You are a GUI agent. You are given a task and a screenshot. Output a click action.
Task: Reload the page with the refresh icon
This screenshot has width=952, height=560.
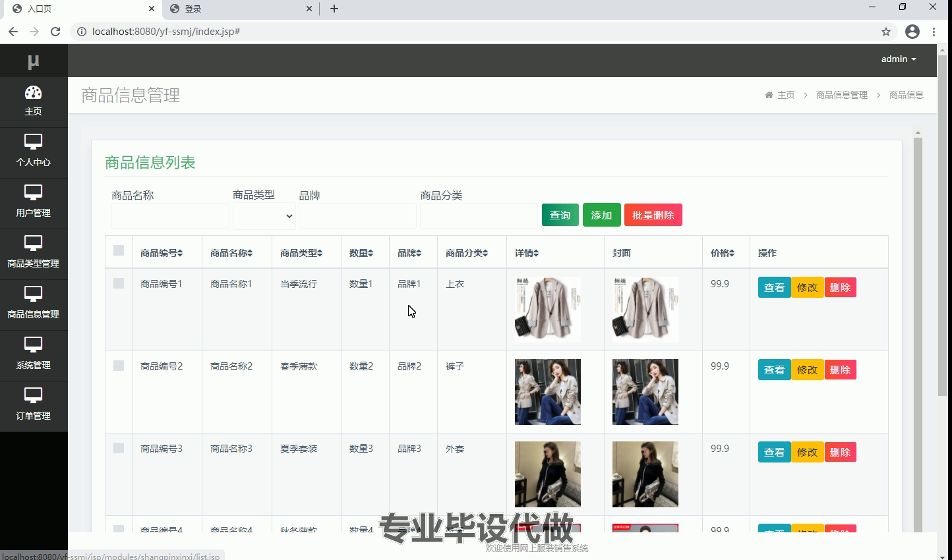click(x=55, y=32)
